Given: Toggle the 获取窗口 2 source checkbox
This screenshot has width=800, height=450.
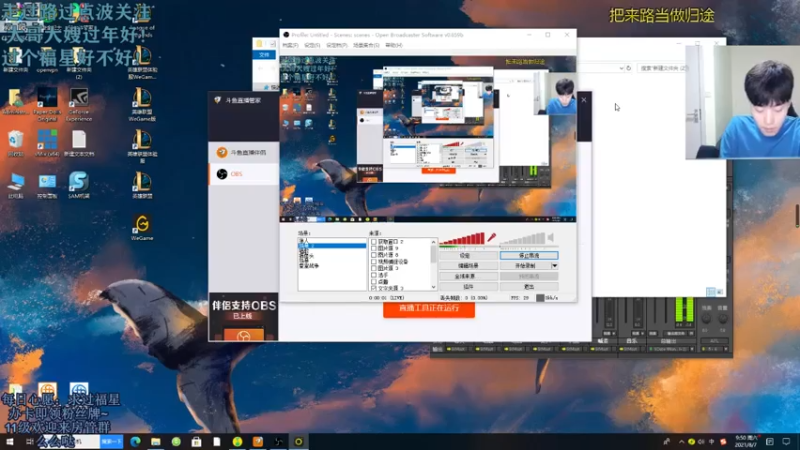Looking at the screenshot, I should [374, 242].
